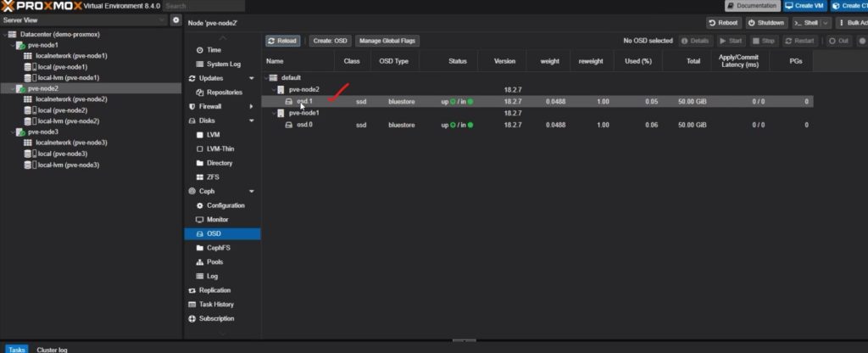This screenshot has width=868, height=353.
Task: Open System Log in the node menu
Action: coord(224,64)
